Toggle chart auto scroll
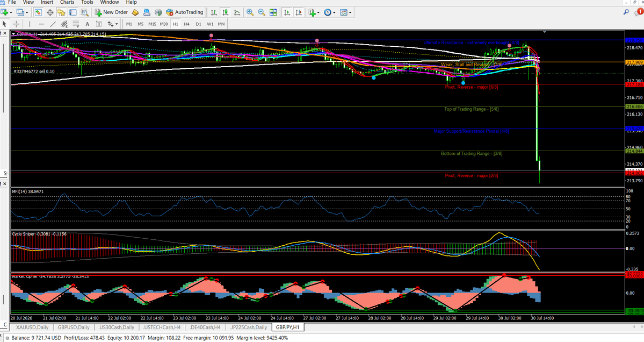The width and height of the screenshot is (644, 342). (287, 12)
